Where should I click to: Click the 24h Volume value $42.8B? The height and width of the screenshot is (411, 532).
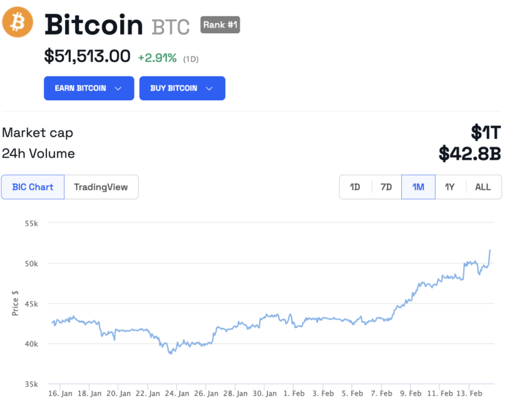pyautogui.click(x=470, y=153)
